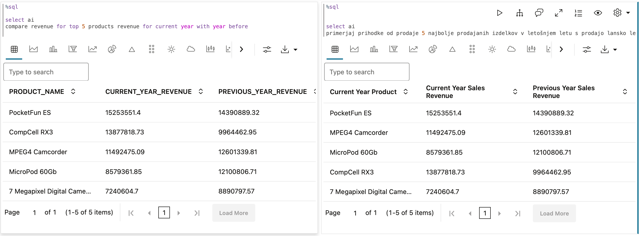Select scatter dots chart icon in right panel
The height and width of the screenshot is (236, 644).
click(x=472, y=49)
